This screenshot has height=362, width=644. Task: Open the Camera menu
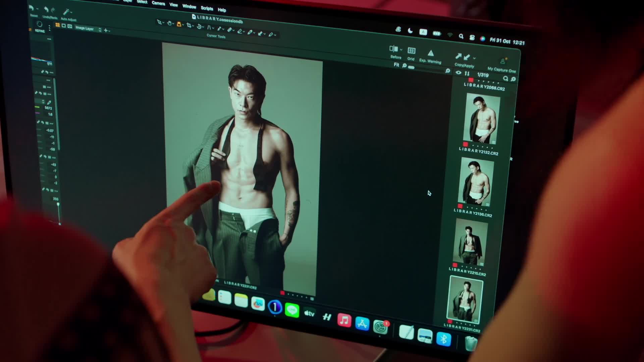pyautogui.click(x=158, y=3)
